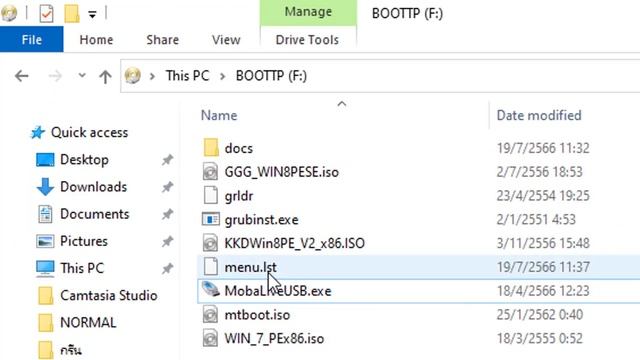Image resolution: width=640 pixels, height=360 pixels.
Task: Click the Manage contextual tab header
Action: [308, 12]
